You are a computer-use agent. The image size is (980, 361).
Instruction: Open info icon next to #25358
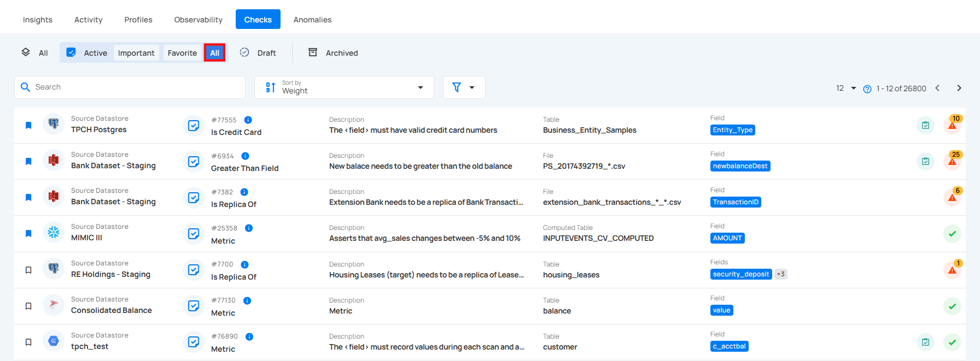pos(249,228)
